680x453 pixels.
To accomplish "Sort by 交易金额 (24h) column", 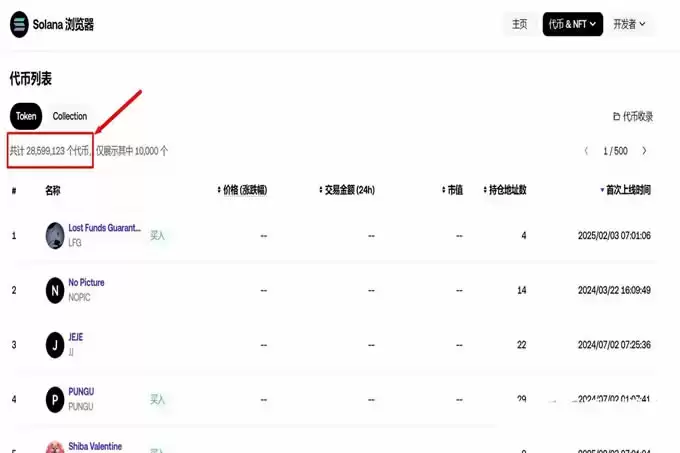I will (x=347, y=190).
